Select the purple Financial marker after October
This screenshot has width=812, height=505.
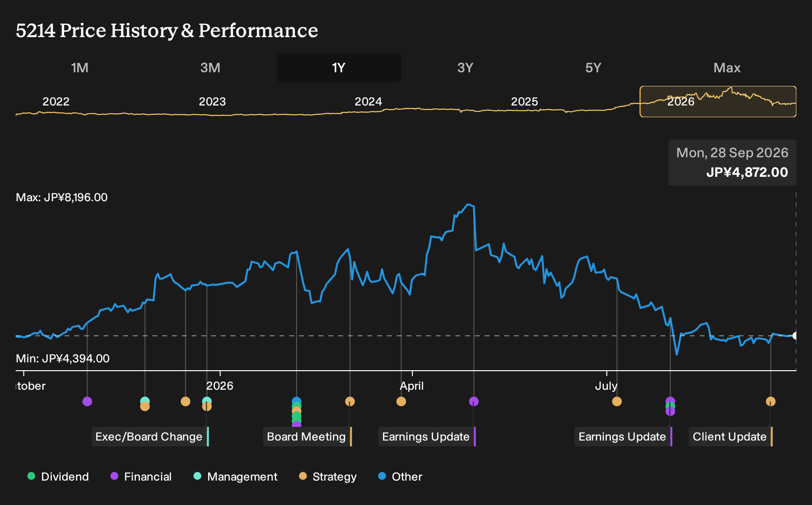(x=87, y=401)
